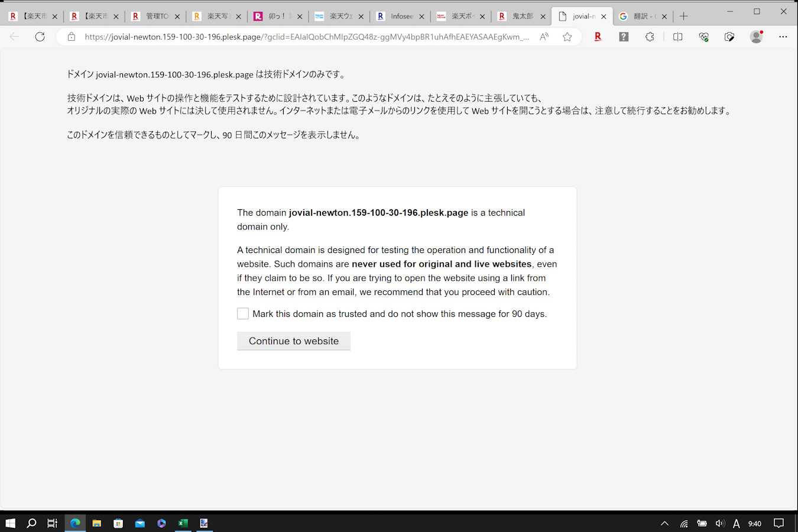Click the battery tray icon
Screen dimensions: 798x532
pos(702,523)
